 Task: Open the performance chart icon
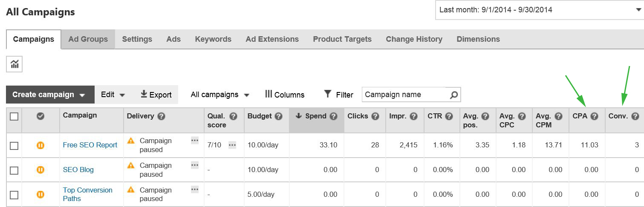click(x=14, y=64)
